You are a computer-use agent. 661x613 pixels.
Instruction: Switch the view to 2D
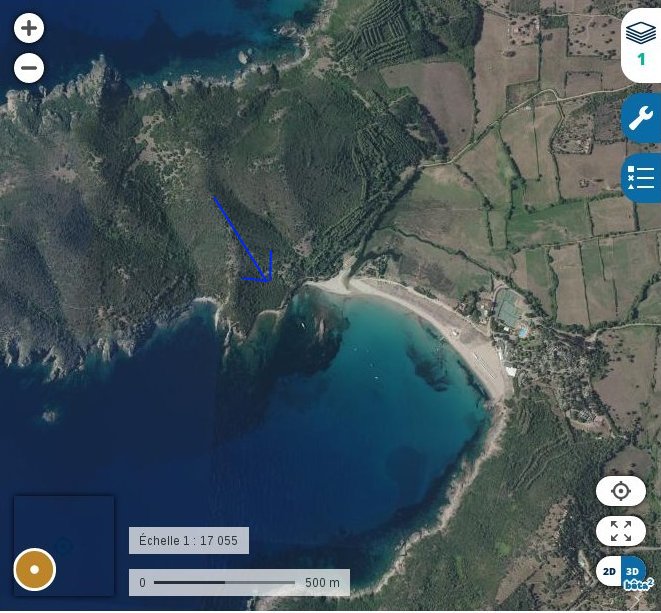coord(609,572)
